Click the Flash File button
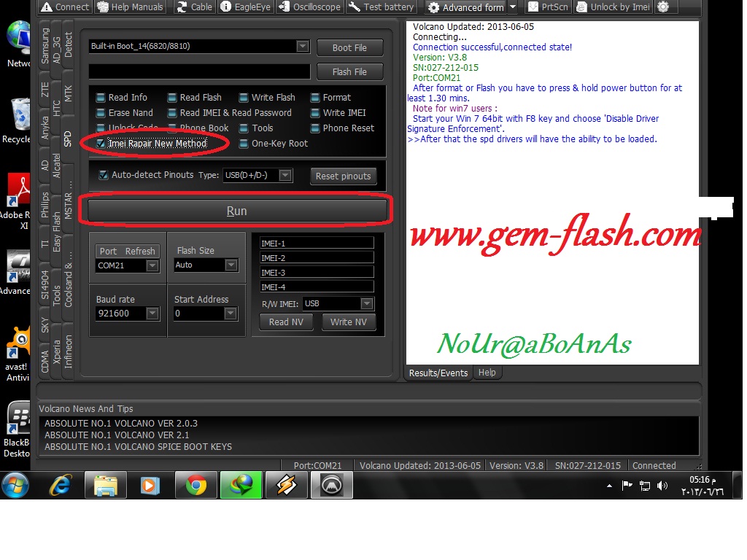The image size is (747, 560). [349, 72]
